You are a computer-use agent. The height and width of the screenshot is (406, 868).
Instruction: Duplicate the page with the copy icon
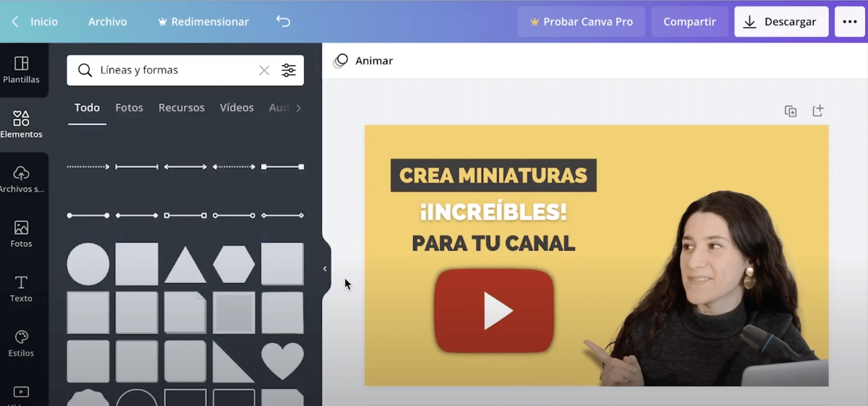pos(791,111)
